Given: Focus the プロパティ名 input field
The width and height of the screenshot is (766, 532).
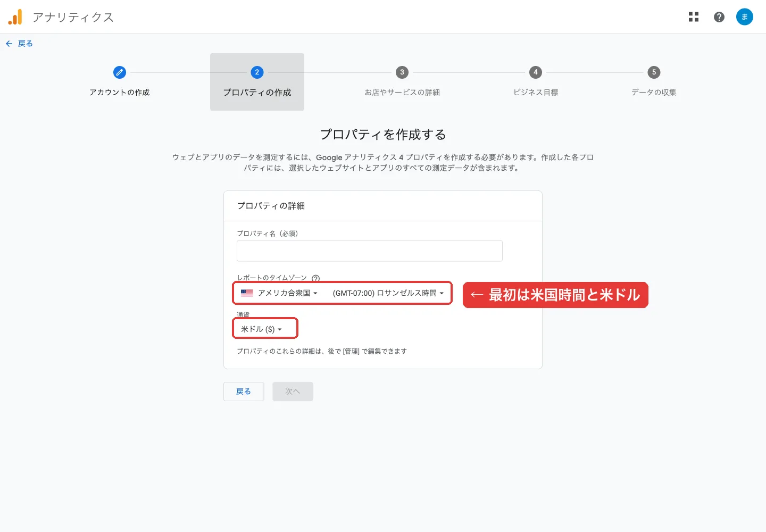Looking at the screenshot, I should click(x=370, y=251).
